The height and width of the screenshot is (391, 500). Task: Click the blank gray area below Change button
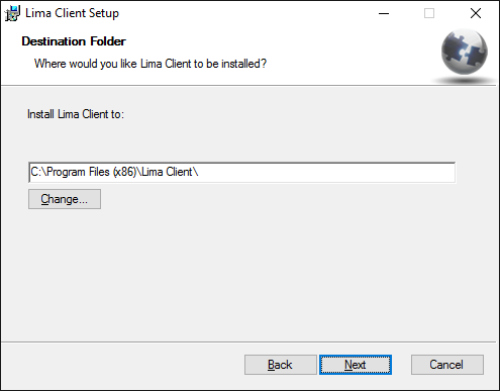[x=233, y=273]
